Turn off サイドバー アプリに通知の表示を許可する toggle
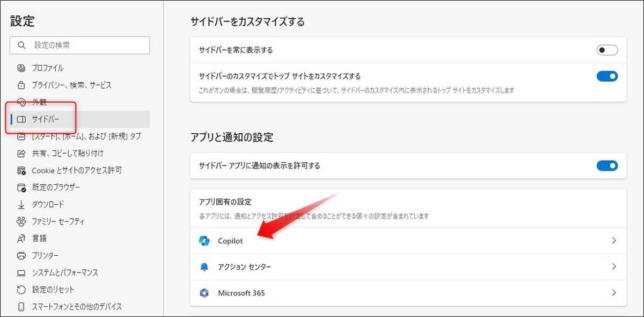644x317 pixels. click(607, 165)
